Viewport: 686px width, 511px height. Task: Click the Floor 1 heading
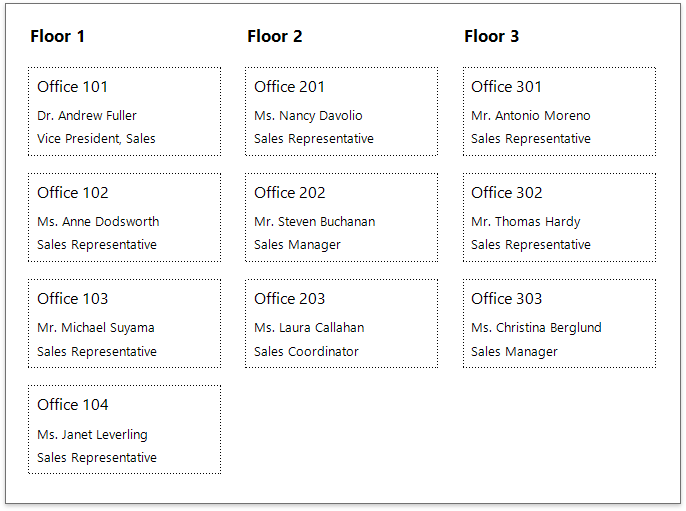[x=58, y=37]
